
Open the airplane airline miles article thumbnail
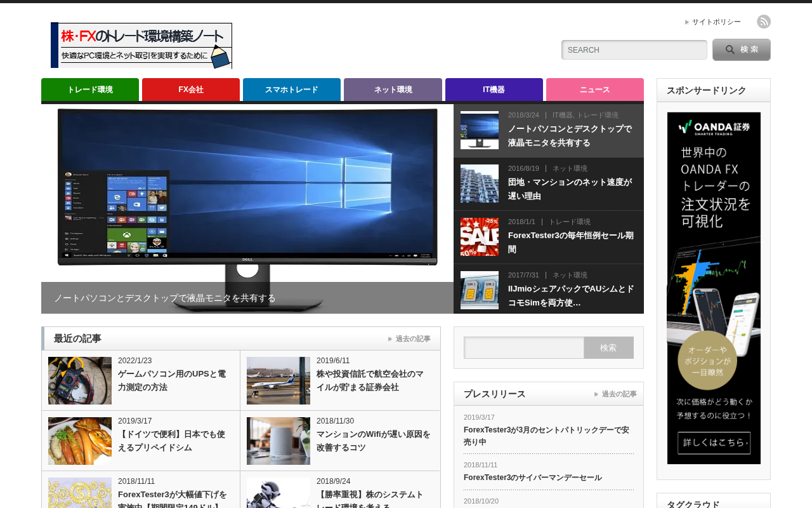278,380
